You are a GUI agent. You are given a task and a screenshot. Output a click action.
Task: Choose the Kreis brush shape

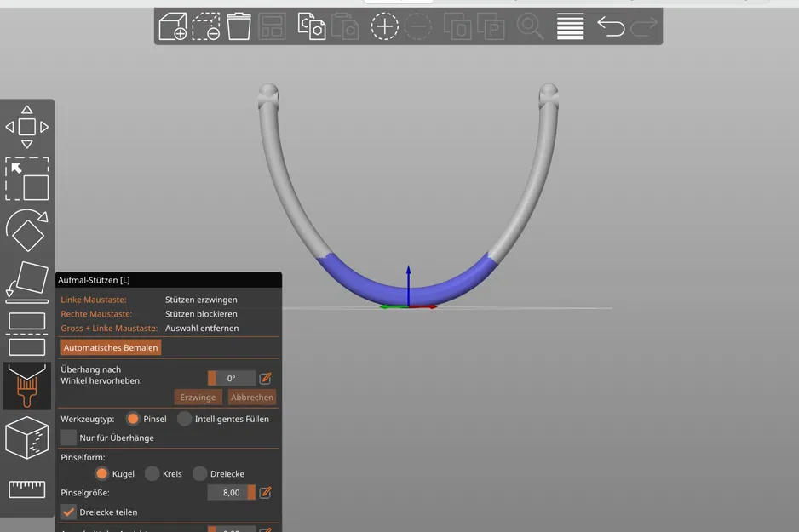(152, 473)
